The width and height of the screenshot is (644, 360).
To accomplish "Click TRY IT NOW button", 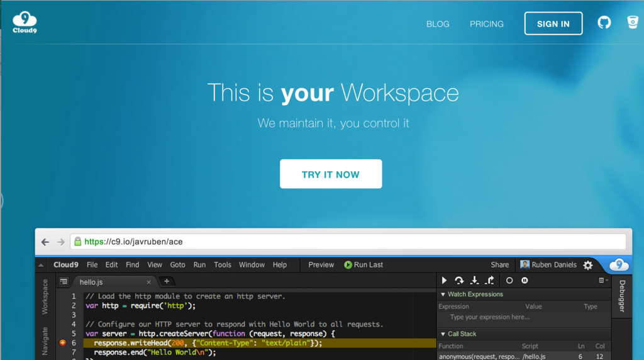I will coord(331,174).
